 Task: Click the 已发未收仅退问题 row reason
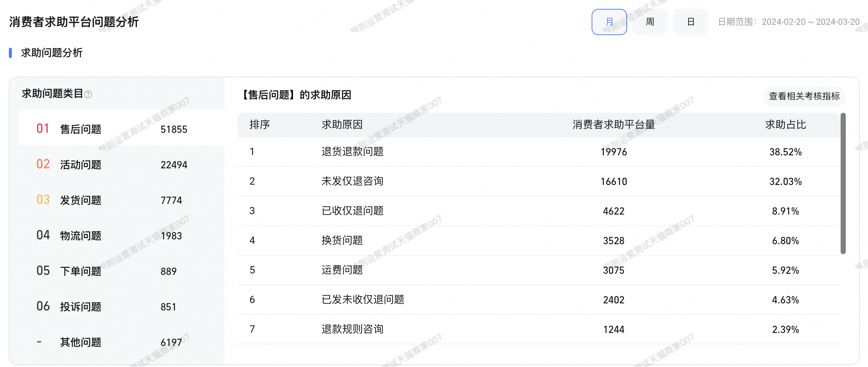(x=363, y=300)
